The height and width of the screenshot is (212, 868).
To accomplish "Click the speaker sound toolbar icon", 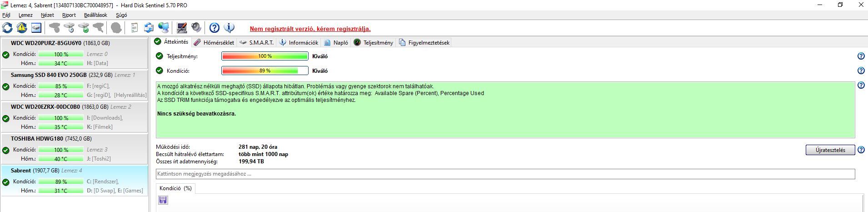I will 196,28.
